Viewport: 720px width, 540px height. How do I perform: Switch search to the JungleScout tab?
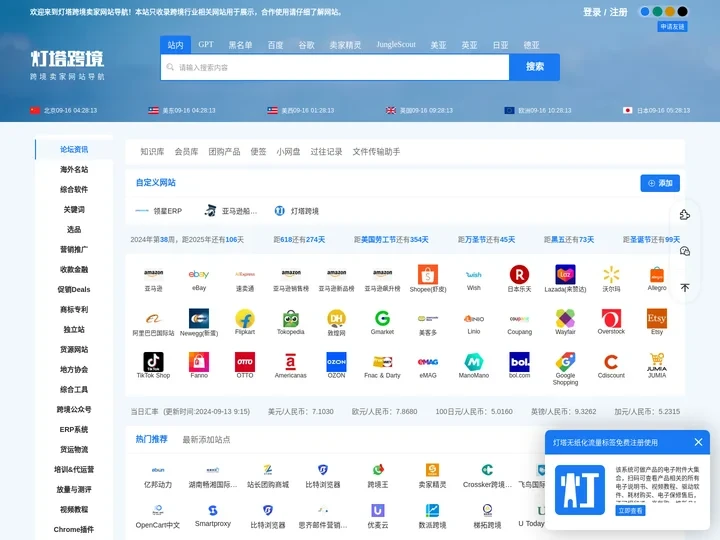396,45
